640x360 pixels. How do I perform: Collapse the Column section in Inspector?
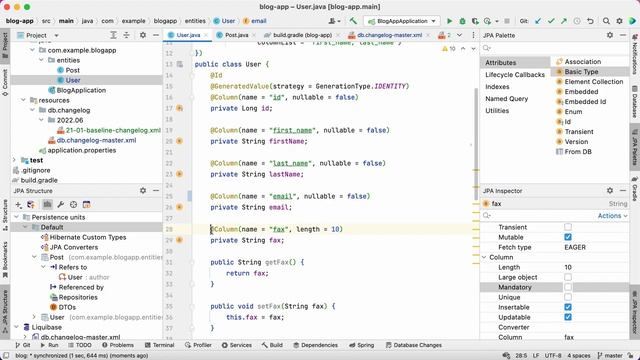click(x=484, y=257)
